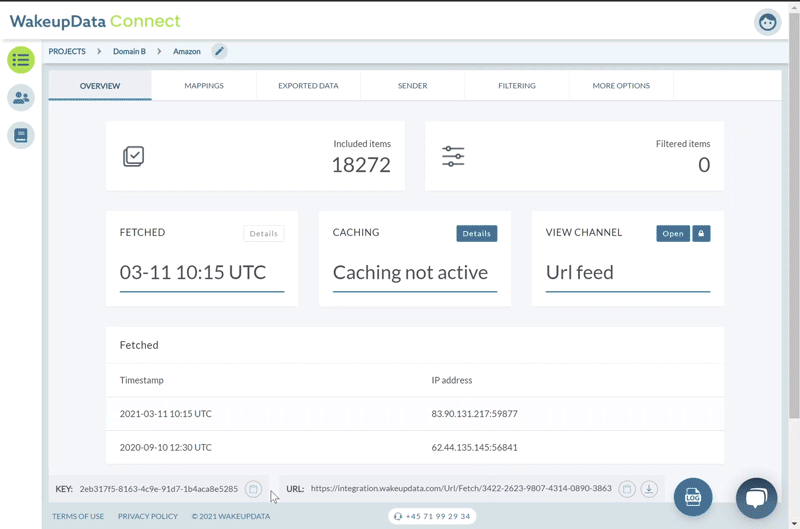The width and height of the screenshot is (800, 529).
Task: Click the filtered items count 0
Action: pos(704,165)
